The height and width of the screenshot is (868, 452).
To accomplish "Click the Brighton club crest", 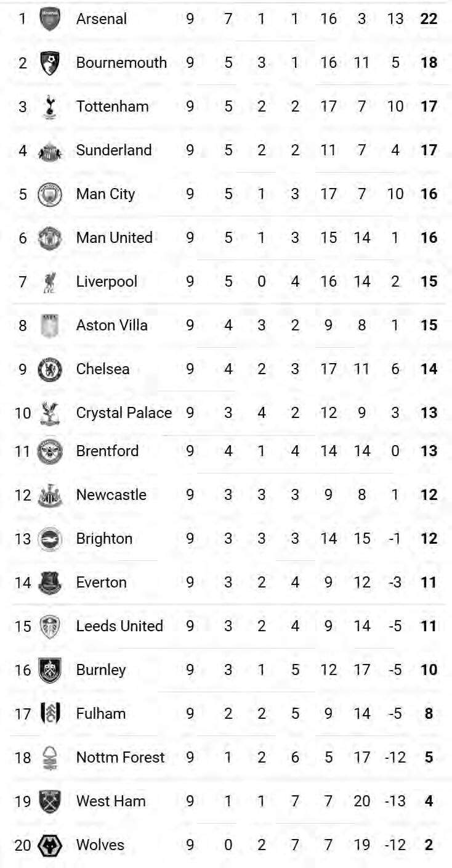I will coord(50,539).
